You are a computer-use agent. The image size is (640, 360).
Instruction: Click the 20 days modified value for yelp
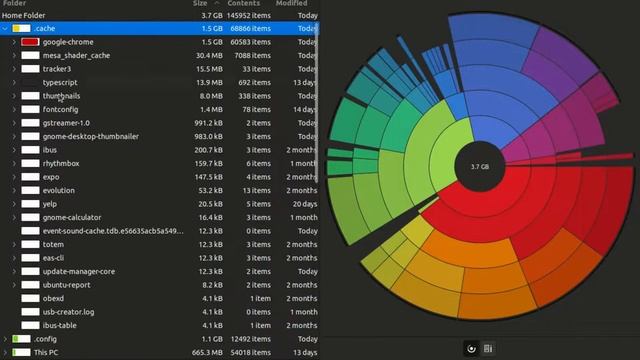(305, 204)
